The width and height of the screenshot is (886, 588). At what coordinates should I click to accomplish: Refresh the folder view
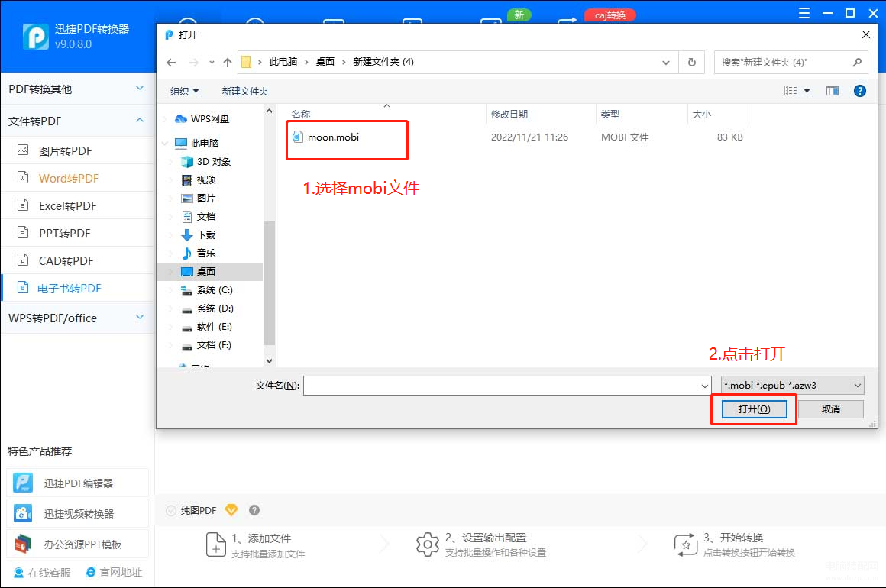(692, 62)
